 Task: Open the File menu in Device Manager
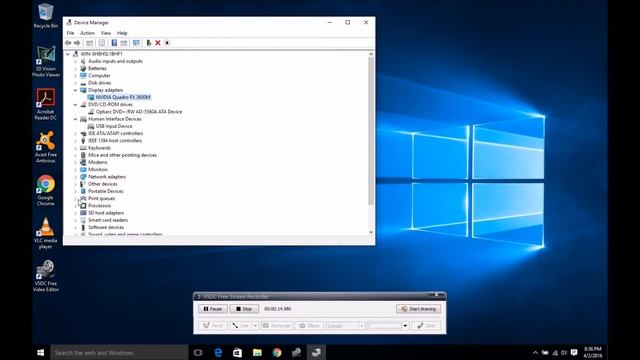pos(70,33)
